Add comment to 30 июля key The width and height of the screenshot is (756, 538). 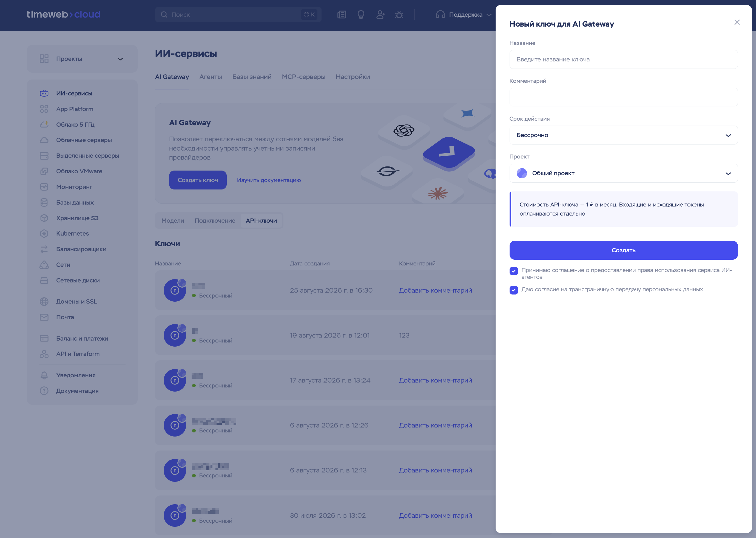pos(435,516)
